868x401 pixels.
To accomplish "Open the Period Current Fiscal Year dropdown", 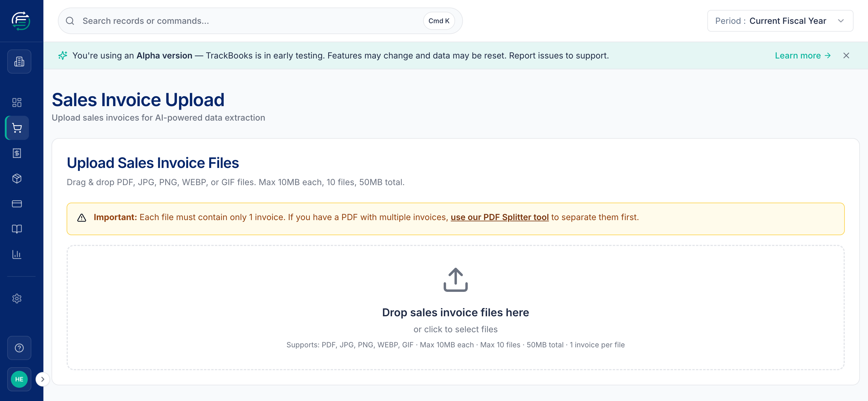I will (x=780, y=21).
